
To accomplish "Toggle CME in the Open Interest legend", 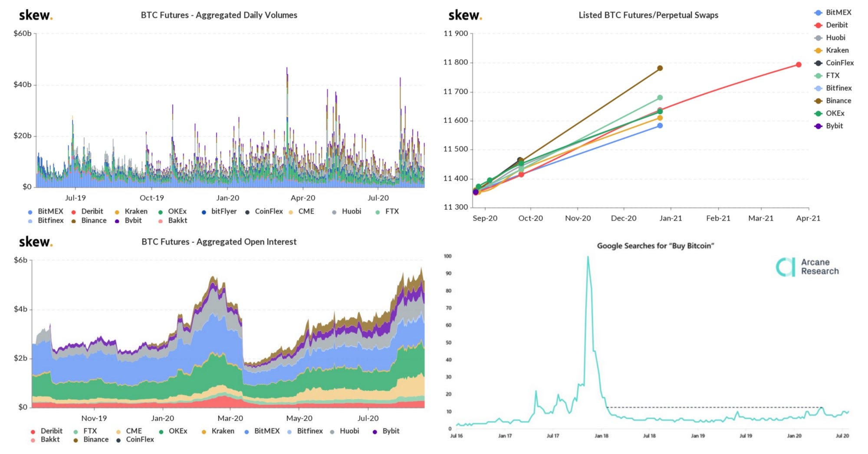I will point(129,431).
